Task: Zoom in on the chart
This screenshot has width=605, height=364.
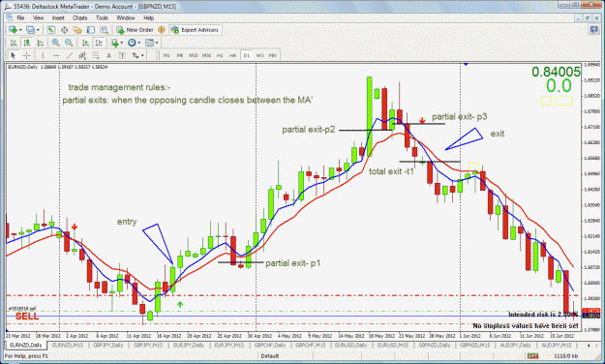Action: (55, 43)
